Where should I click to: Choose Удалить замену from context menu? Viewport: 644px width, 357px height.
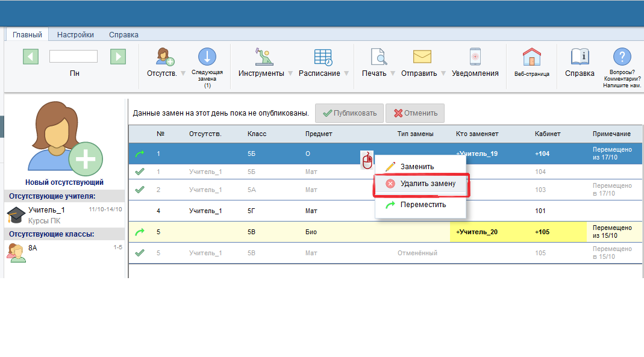click(x=420, y=184)
